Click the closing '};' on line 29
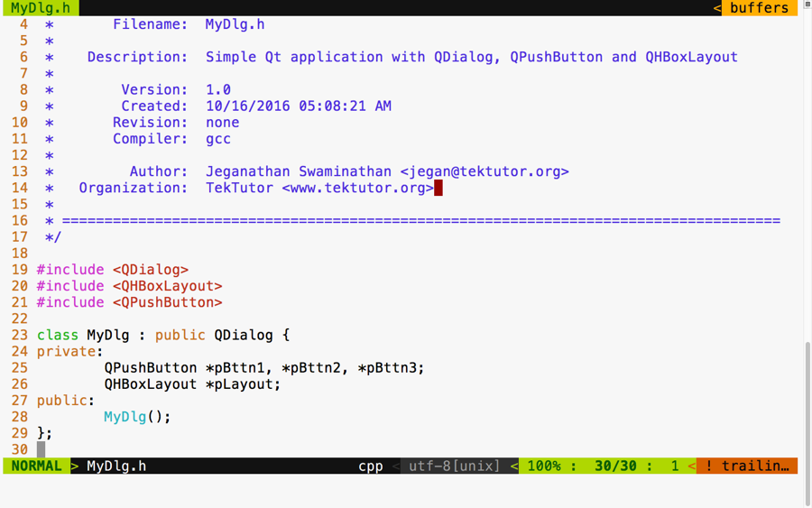The height and width of the screenshot is (508, 812). pos(44,433)
